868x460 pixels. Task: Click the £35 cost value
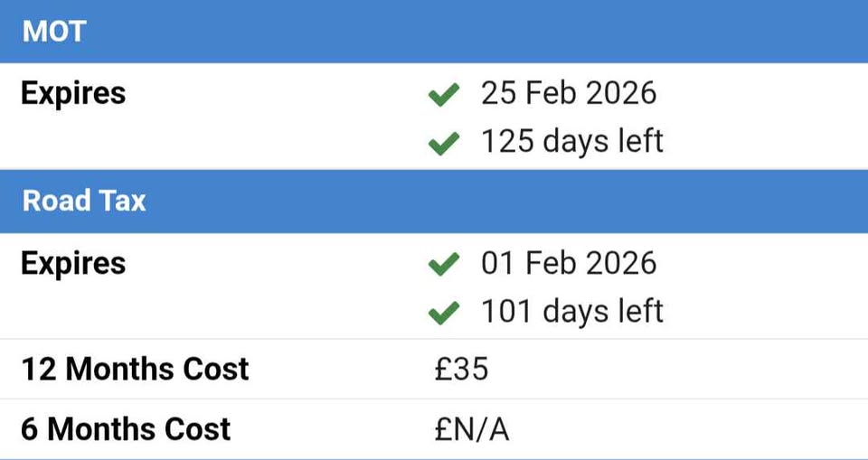(461, 369)
